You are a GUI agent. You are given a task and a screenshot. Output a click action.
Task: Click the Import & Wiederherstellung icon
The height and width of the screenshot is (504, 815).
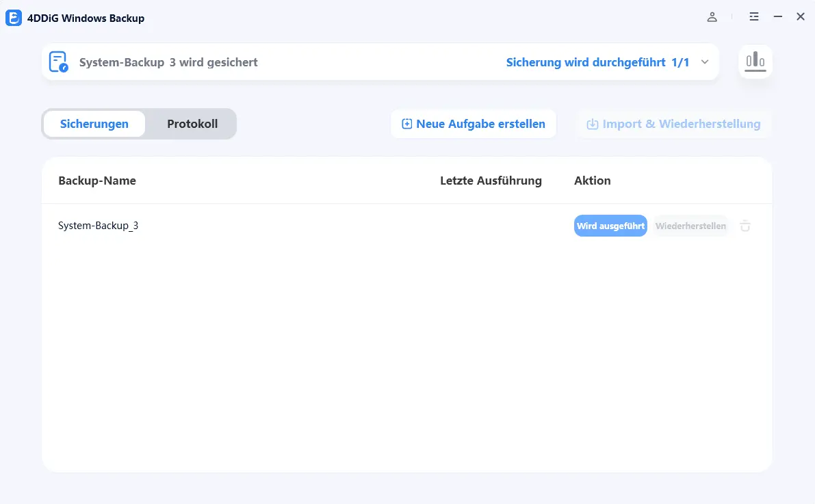pyautogui.click(x=593, y=124)
